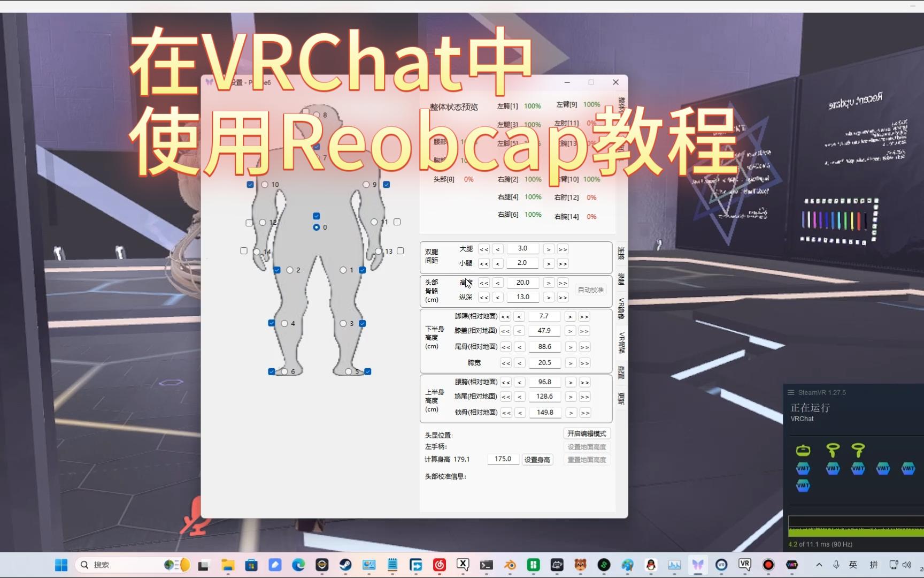
Task: Click '4.2 of 11.1 ms (90 Hz)' text
Action: click(x=820, y=544)
